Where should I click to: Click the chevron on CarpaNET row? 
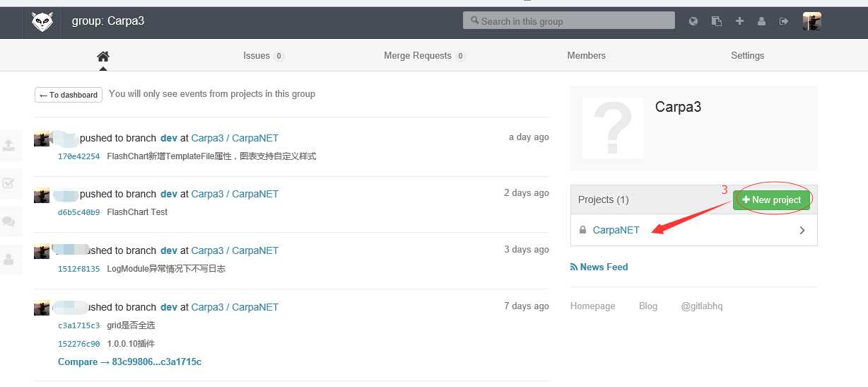click(802, 230)
